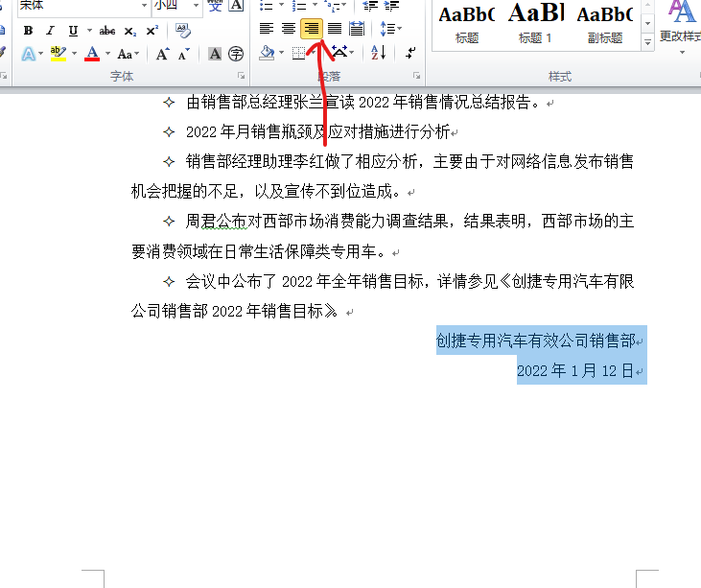Expand bullet library arrow

(x=282, y=5)
